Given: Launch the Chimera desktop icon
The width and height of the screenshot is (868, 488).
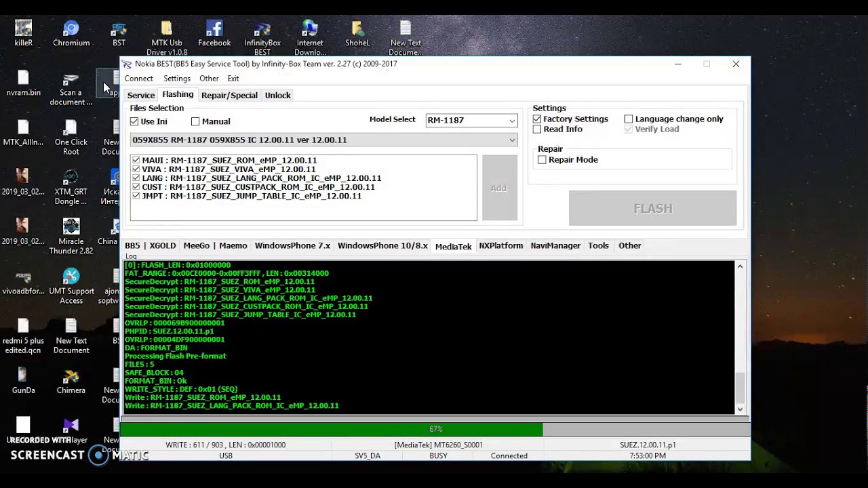Looking at the screenshot, I should click(71, 381).
